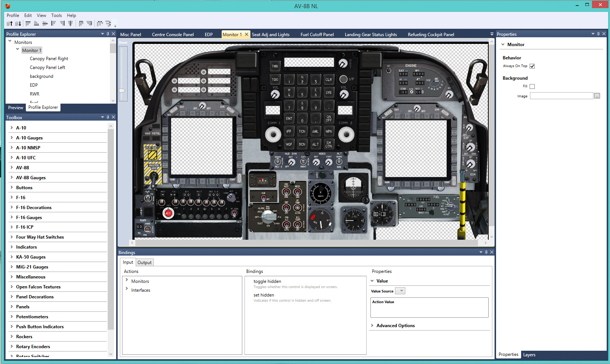The height and width of the screenshot is (364, 610).
Task: Open the Tools menu
Action: click(x=56, y=15)
